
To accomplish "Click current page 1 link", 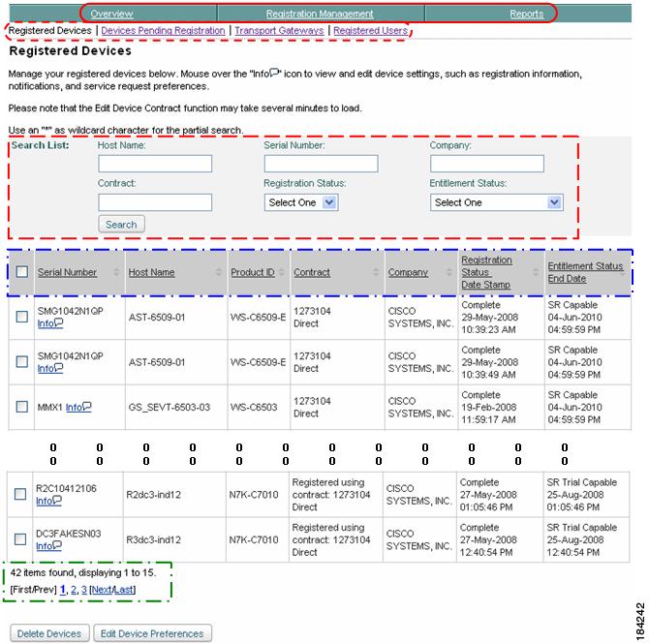I will [63, 590].
